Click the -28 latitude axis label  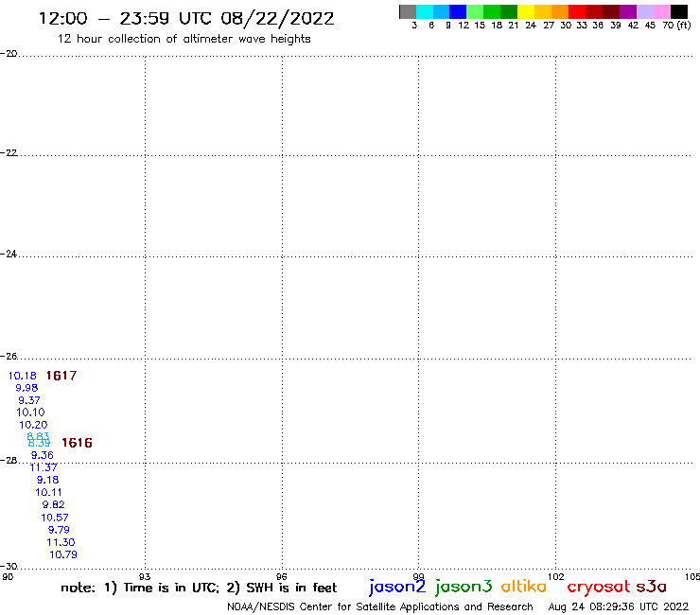click(x=9, y=460)
